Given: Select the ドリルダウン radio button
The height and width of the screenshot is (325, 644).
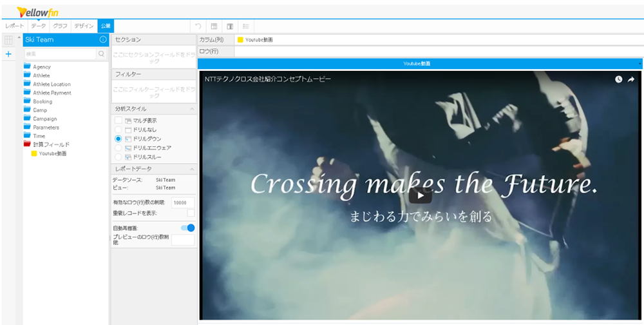Looking at the screenshot, I should pos(118,139).
